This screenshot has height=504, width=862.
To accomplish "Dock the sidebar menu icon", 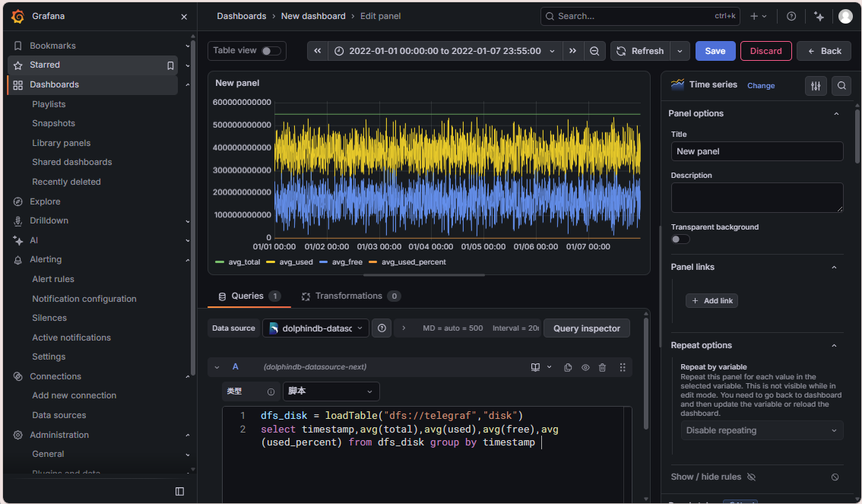I will (x=179, y=491).
